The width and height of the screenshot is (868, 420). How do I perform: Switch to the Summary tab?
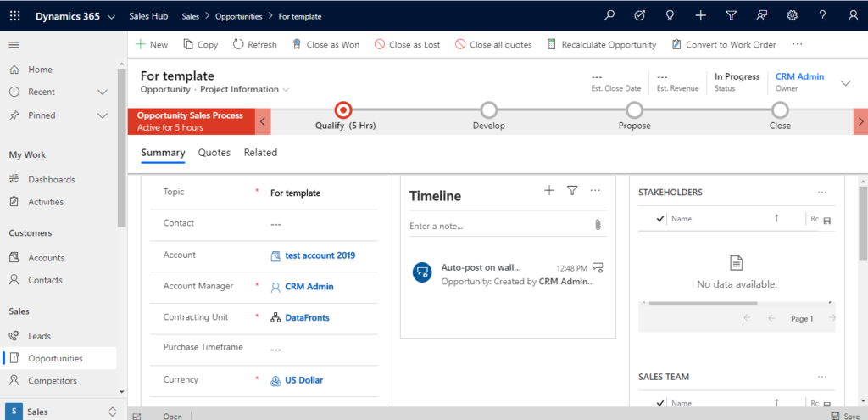point(163,153)
